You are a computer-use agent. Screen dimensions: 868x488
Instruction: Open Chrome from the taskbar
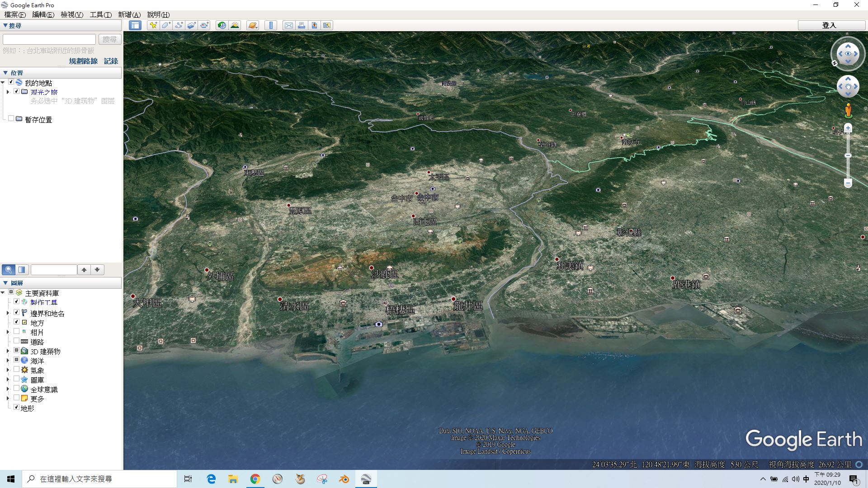[255, 479]
